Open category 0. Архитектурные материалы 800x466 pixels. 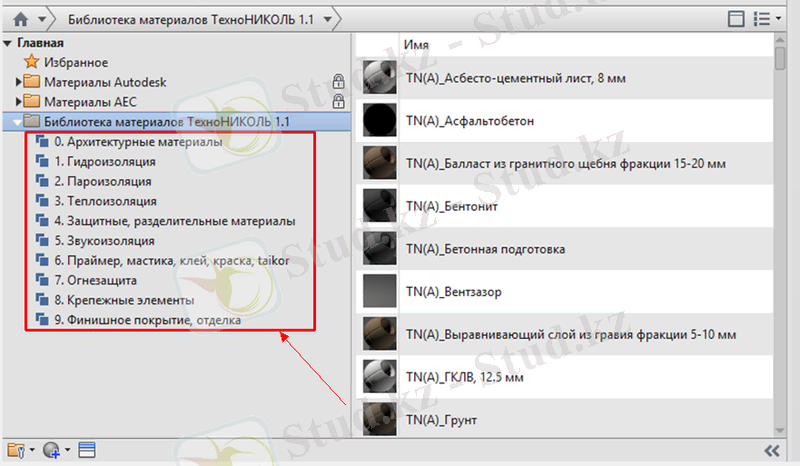click(138, 141)
